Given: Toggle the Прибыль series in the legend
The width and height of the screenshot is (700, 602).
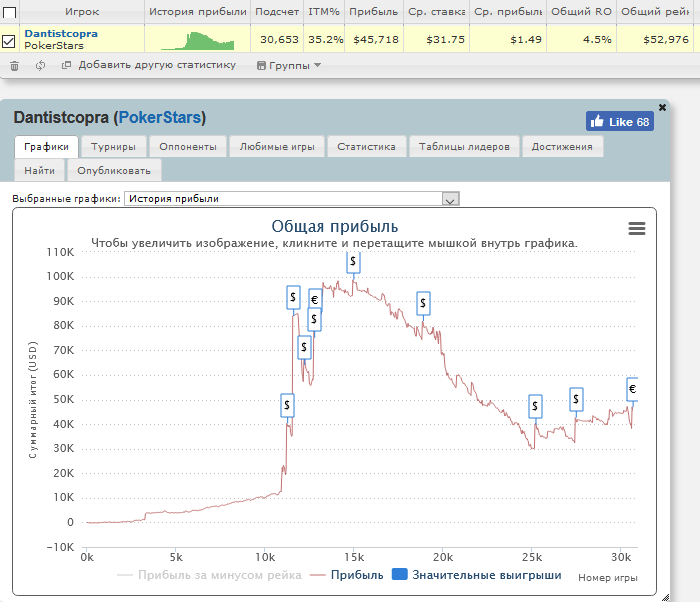Looking at the screenshot, I should (347, 575).
